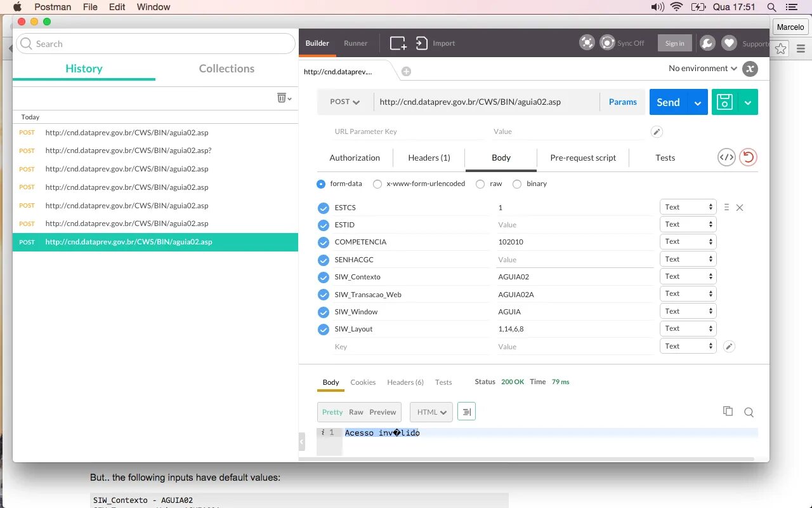The image size is (812, 508).
Task: Switch response view to Preview
Action: pos(383,412)
